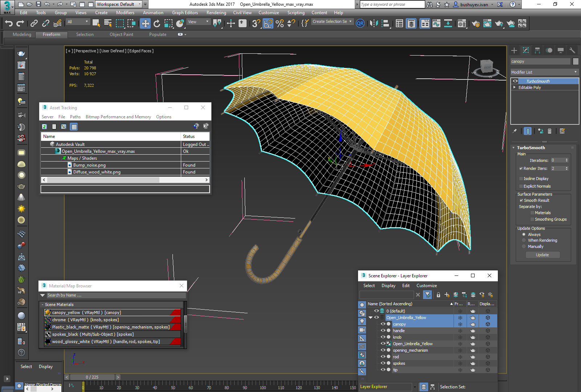Viewport: 581px width, 392px height.
Task: Click the Undo icon in main toolbar
Action: pos(9,24)
